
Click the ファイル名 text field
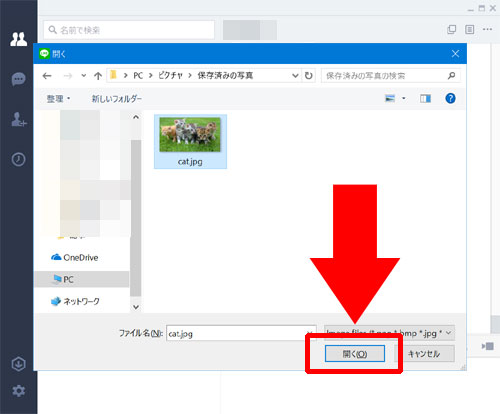pyautogui.click(x=241, y=333)
